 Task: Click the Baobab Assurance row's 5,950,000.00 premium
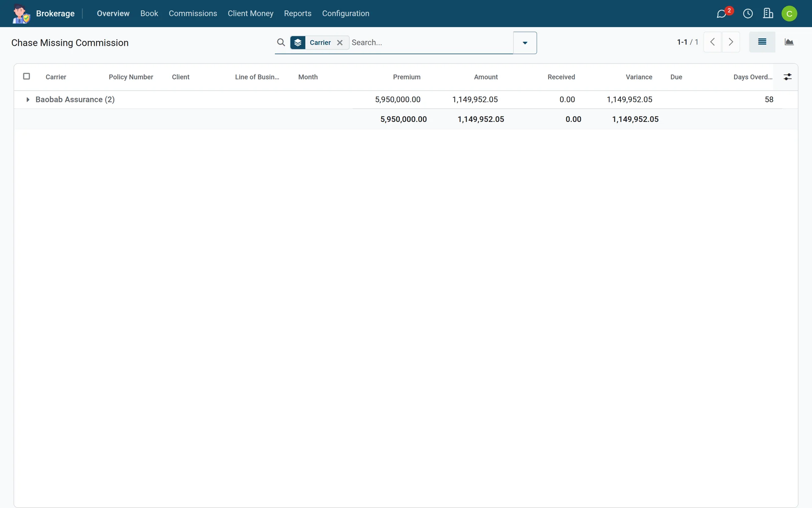pyautogui.click(x=398, y=99)
